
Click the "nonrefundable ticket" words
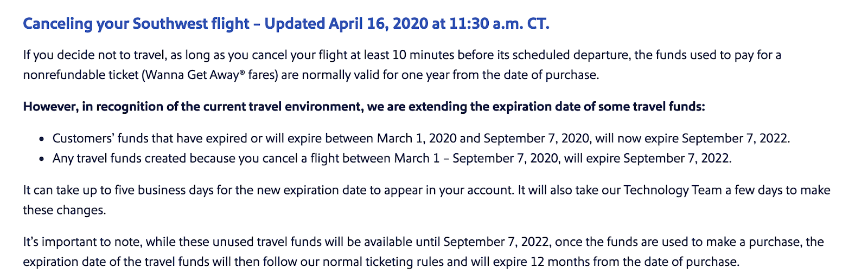pos(81,75)
